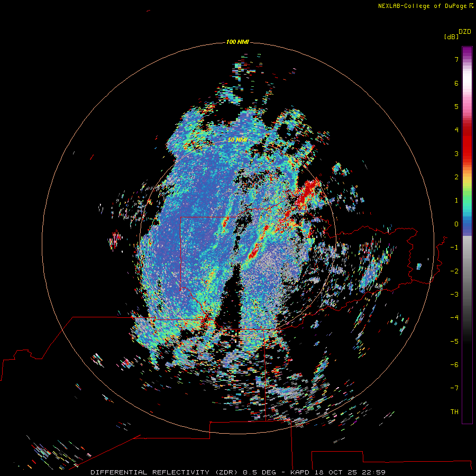Click the TH label on color scale

pos(454,411)
